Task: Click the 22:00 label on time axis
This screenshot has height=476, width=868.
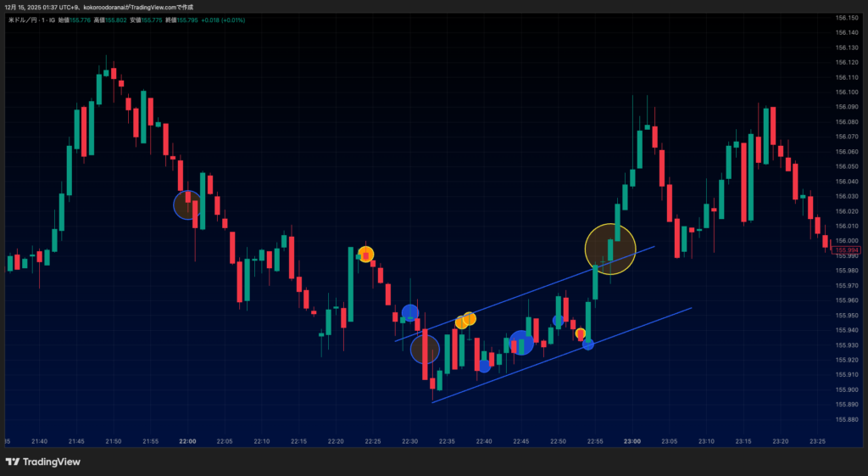Action: [188, 441]
